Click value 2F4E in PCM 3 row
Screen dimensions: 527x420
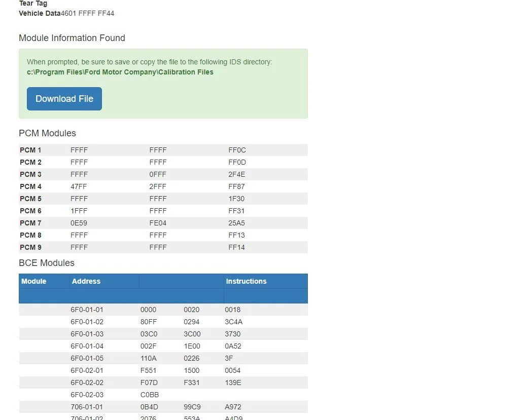coord(236,174)
